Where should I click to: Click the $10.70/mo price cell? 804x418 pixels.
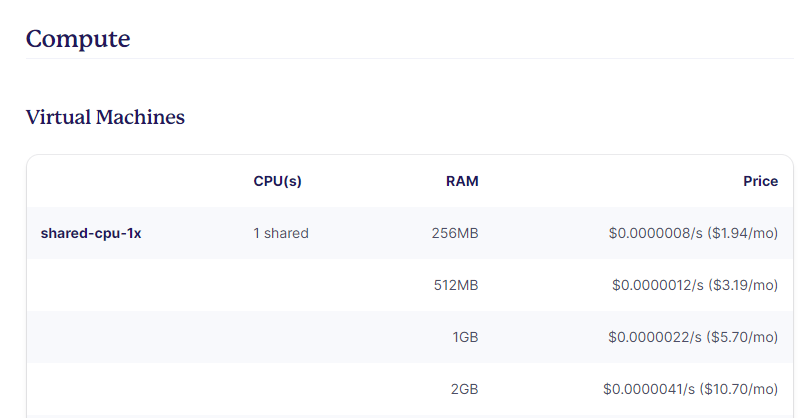click(690, 389)
